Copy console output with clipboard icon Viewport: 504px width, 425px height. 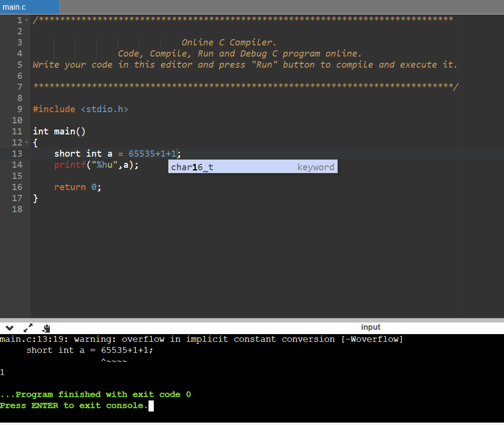point(46,328)
